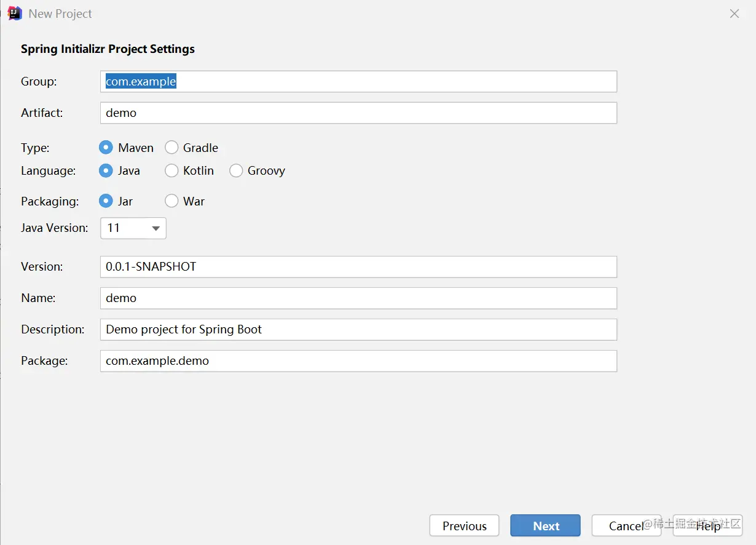The width and height of the screenshot is (756, 545).
Task: Proceed with the Next button
Action: coord(545,525)
